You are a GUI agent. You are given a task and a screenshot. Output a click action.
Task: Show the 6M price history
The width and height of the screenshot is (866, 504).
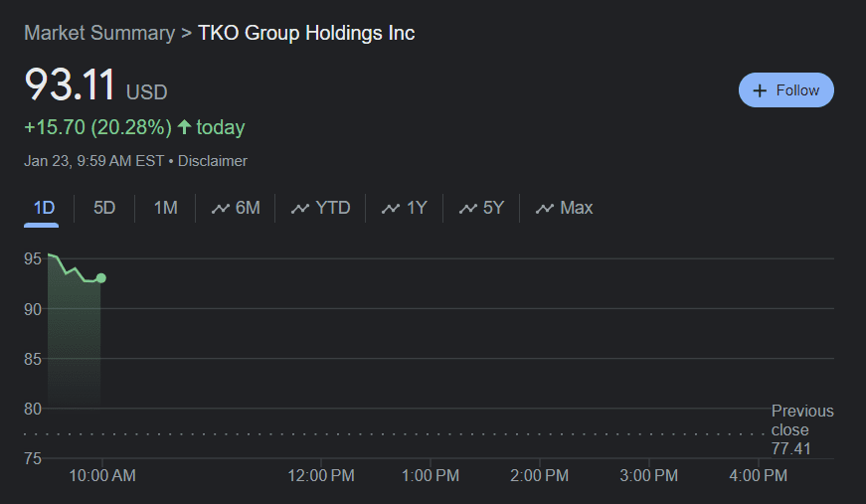click(x=248, y=208)
